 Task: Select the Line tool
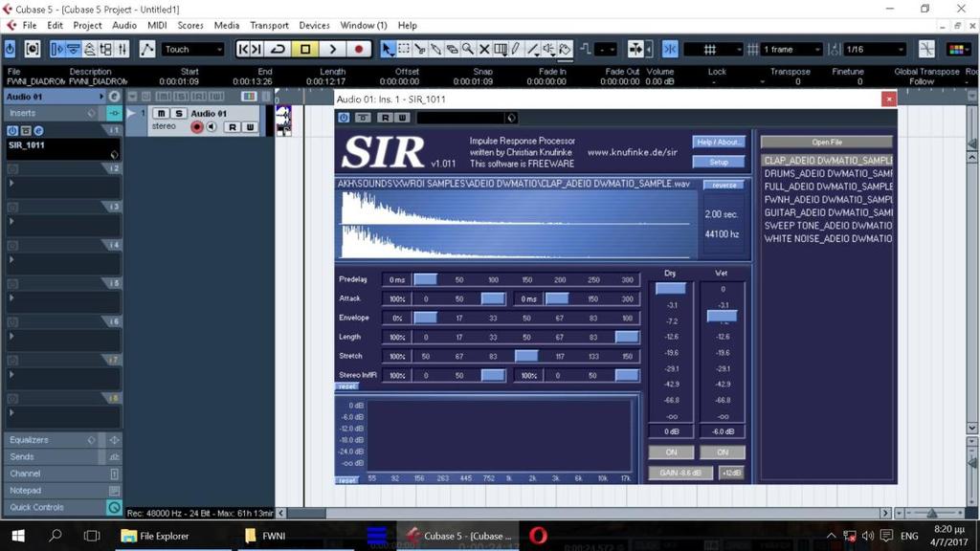click(532, 50)
